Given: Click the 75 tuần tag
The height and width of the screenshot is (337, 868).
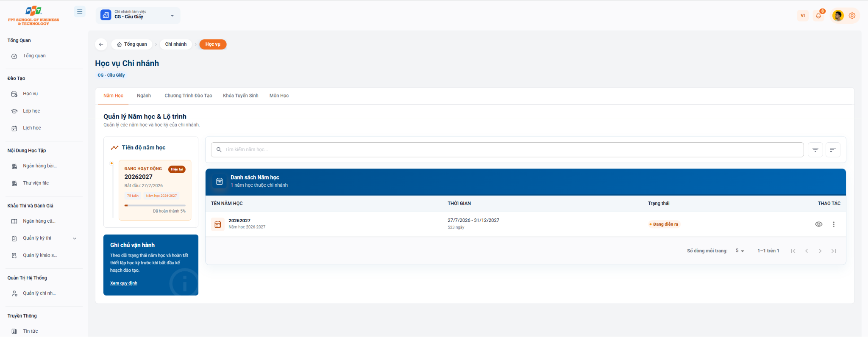Looking at the screenshot, I should pyautogui.click(x=133, y=196).
